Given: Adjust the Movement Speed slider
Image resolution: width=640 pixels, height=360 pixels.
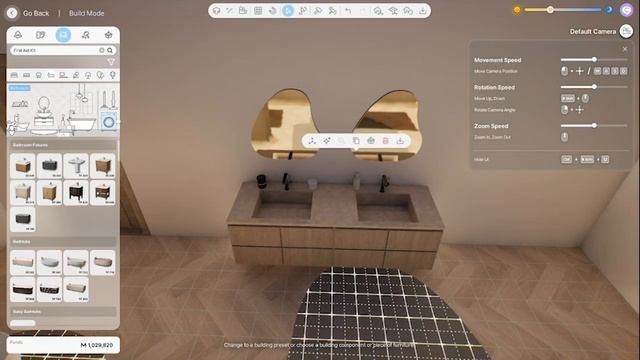Looking at the screenshot, I should click(x=594, y=60).
